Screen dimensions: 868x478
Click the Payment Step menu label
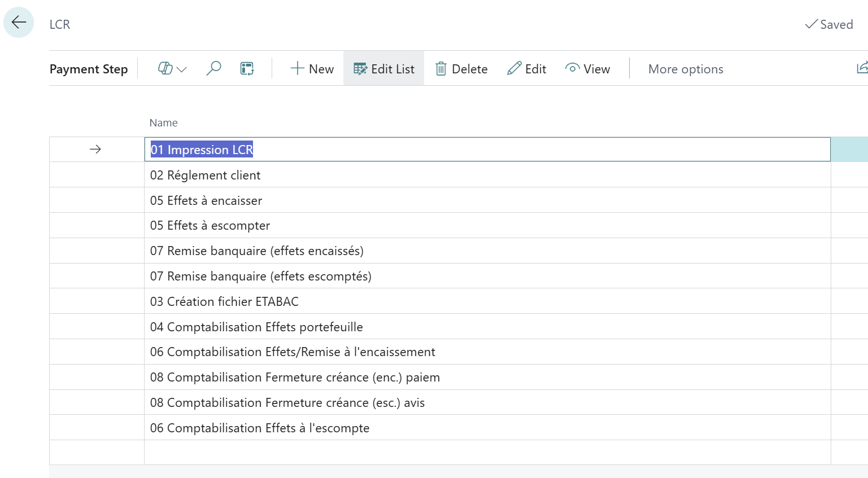(89, 69)
